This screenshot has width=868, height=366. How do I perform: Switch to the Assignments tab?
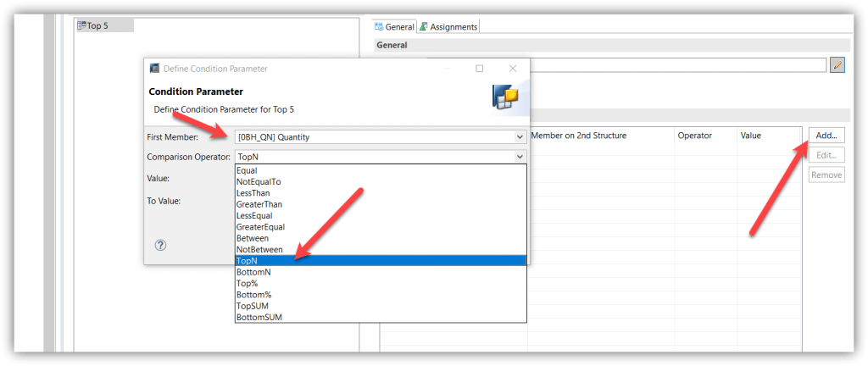coord(448,26)
